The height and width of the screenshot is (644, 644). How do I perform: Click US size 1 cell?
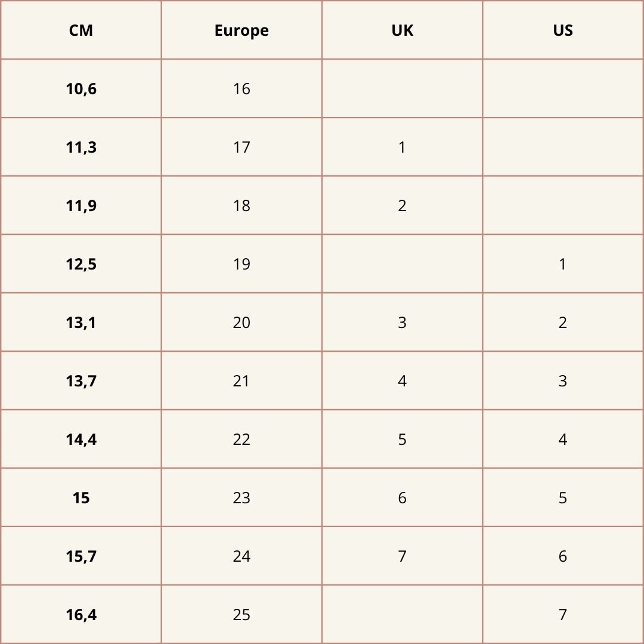562,264
